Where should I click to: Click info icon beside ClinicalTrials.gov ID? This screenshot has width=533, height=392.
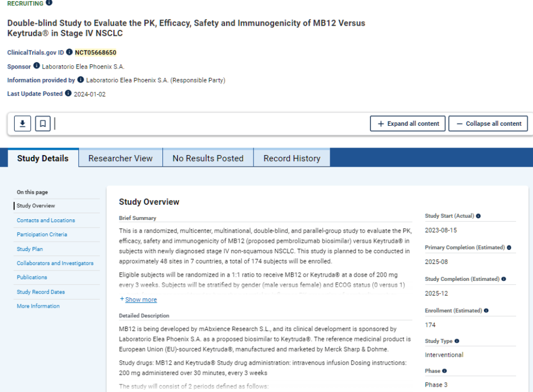pyautogui.click(x=69, y=52)
